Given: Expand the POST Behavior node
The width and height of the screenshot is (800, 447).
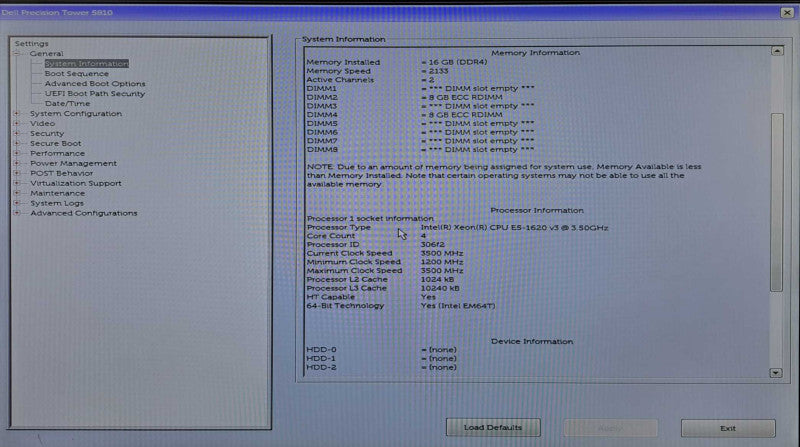Looking at the screenshot, I should tap(16, 173).
